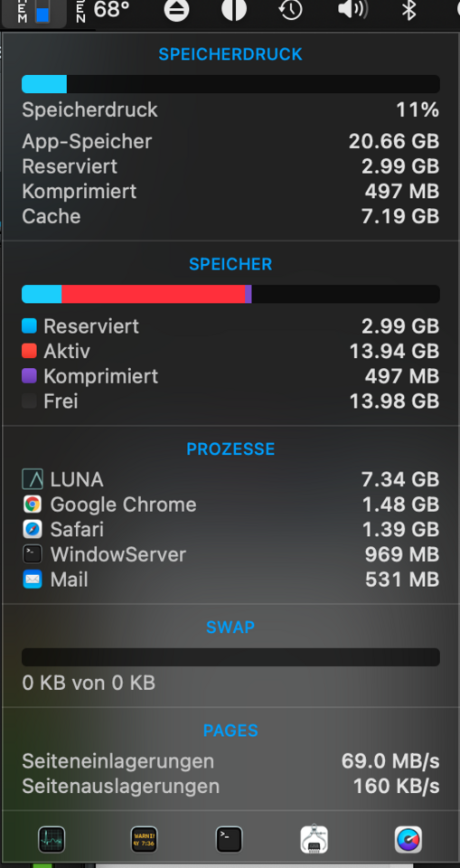The height and width of the screenshot is (868, 460).
Task: Click the SWAP usage bar
Action: (x=230, y=657)
